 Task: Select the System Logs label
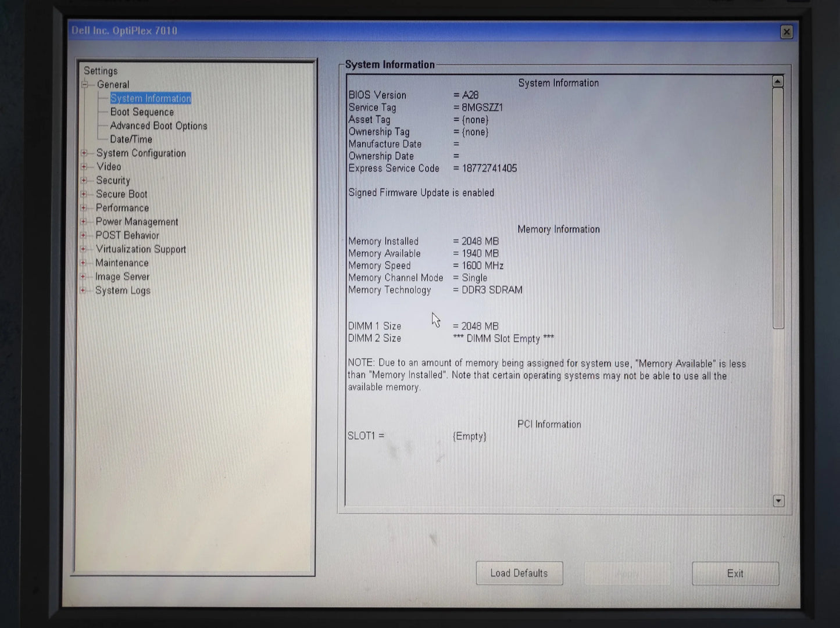[x=123, y=290]
